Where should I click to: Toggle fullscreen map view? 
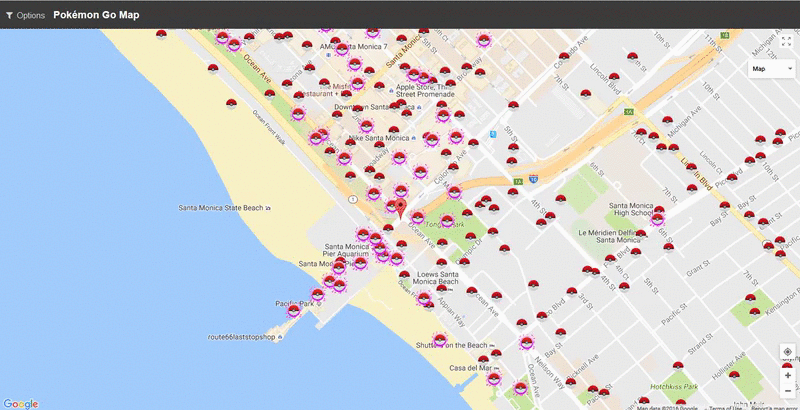786,42
